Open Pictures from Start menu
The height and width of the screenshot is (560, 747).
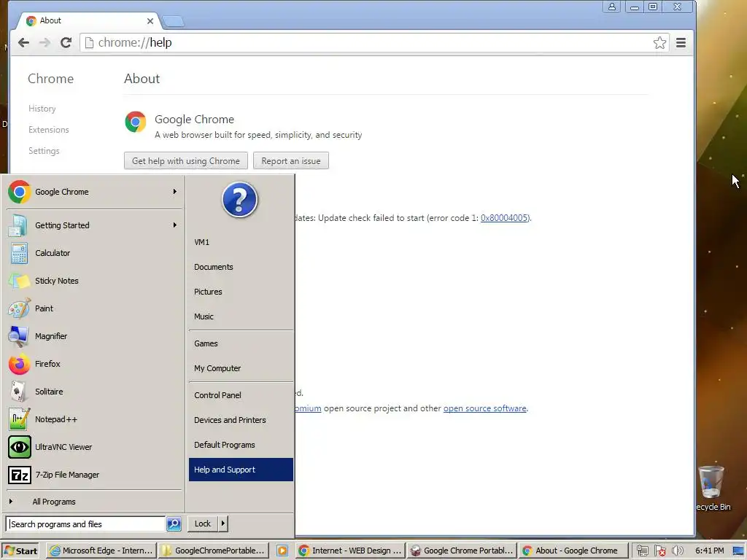(241, 292)
